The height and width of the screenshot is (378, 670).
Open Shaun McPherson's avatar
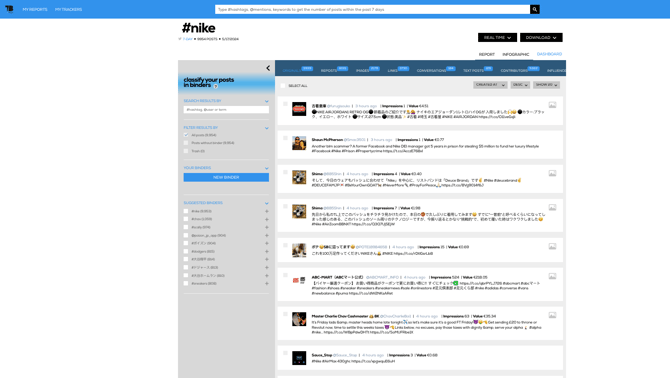point(299,143)
